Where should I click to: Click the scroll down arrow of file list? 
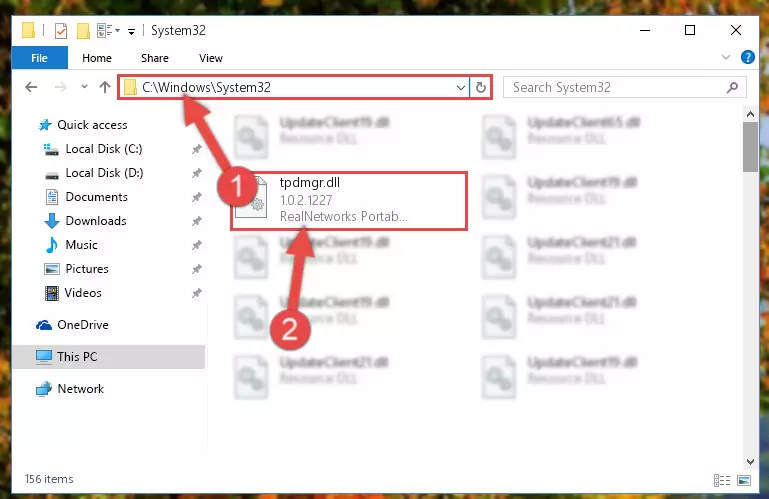coord(750,462)
